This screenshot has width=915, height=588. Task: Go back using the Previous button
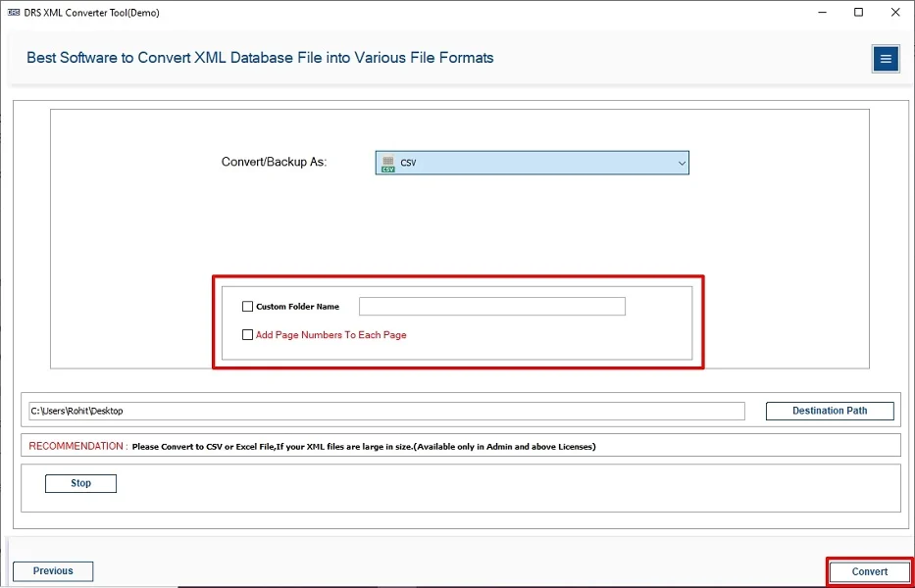53,571
